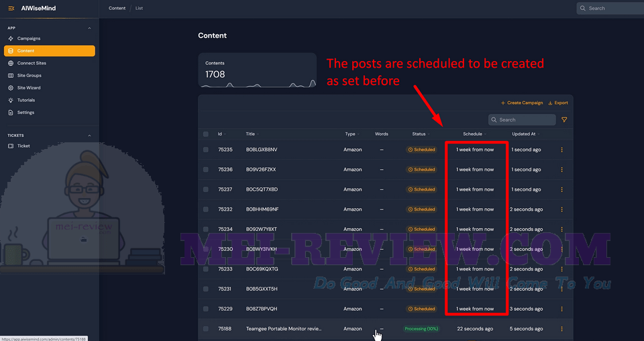Open Tutorials in sidebar
The height and width of the screenshot is (341, 644).
[26, 100]
